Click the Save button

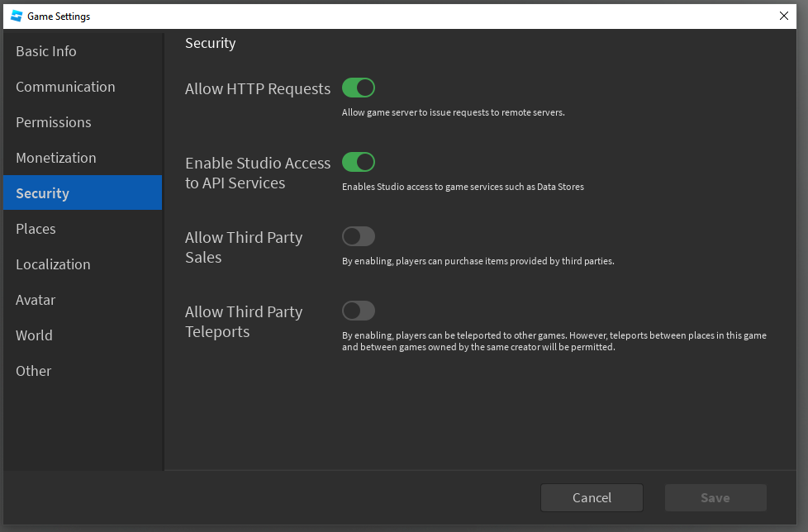coord(715,497)
